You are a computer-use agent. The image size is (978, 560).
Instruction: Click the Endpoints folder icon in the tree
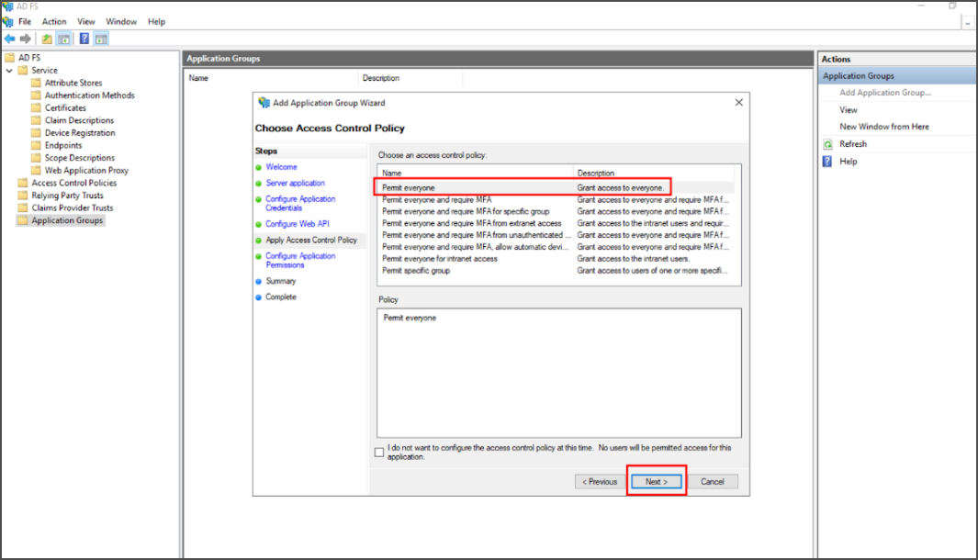tap(37, 145)
